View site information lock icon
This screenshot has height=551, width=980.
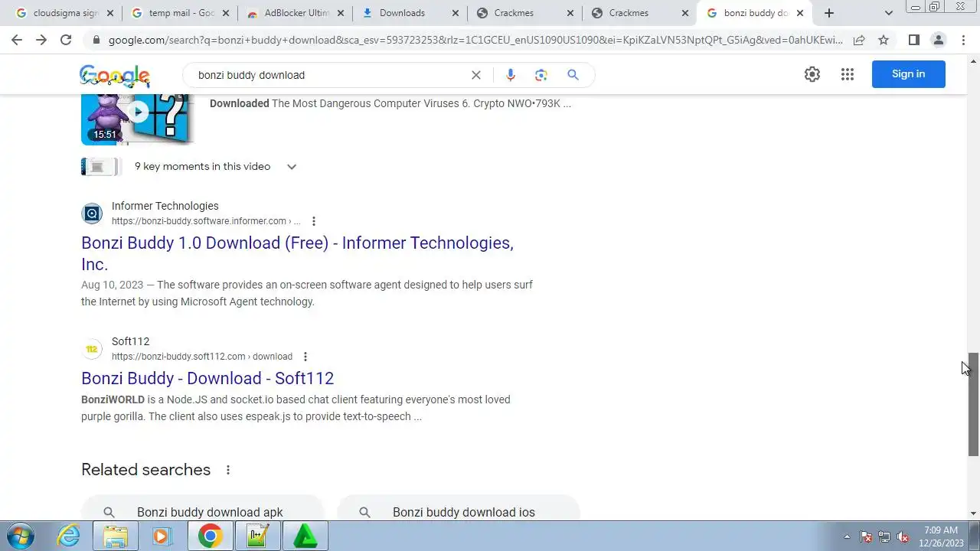pyautogui.click(x=96, y=40)
